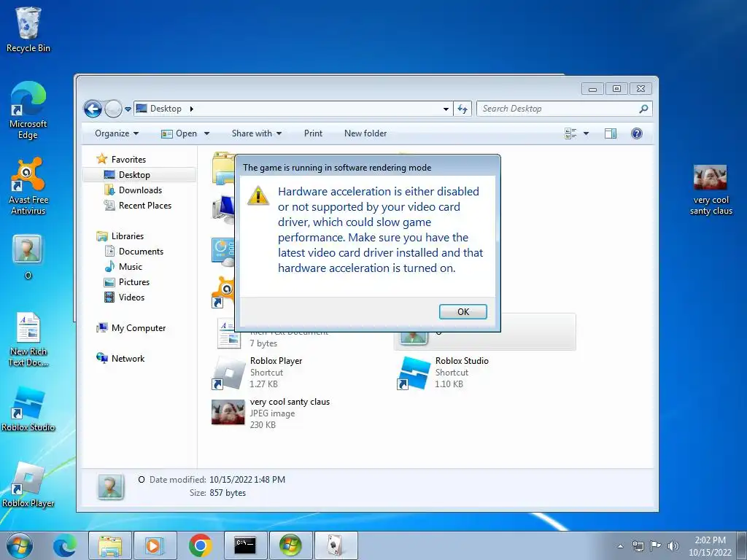Open Avast Free Antivirus desktop shortcut
The image size is (747, 560).
click(x=28, y=186)
